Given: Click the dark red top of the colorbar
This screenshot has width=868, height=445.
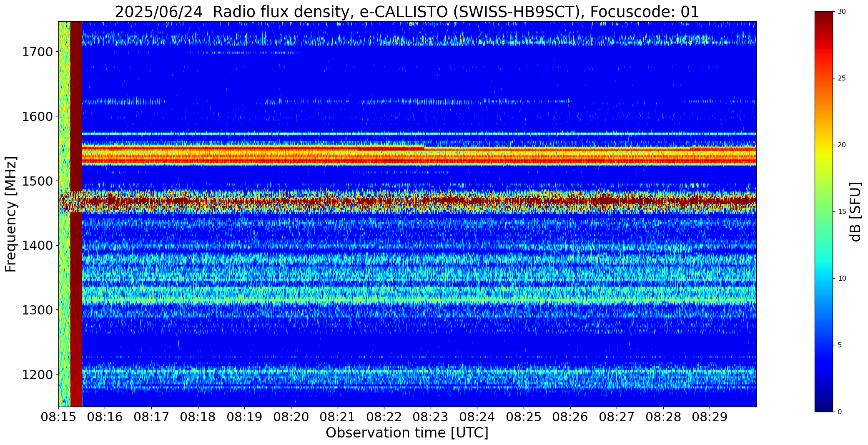Looking at the screenshot, I should [x=825, y=19].
